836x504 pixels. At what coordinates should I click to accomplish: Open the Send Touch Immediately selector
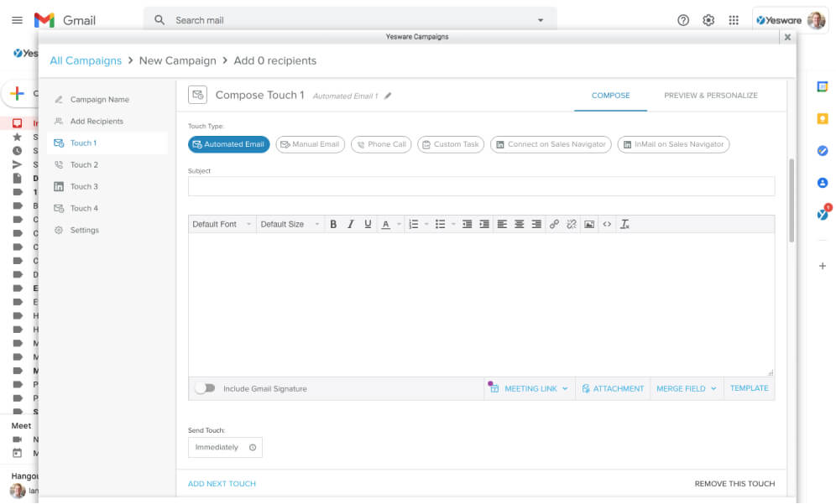pos(225,448)
